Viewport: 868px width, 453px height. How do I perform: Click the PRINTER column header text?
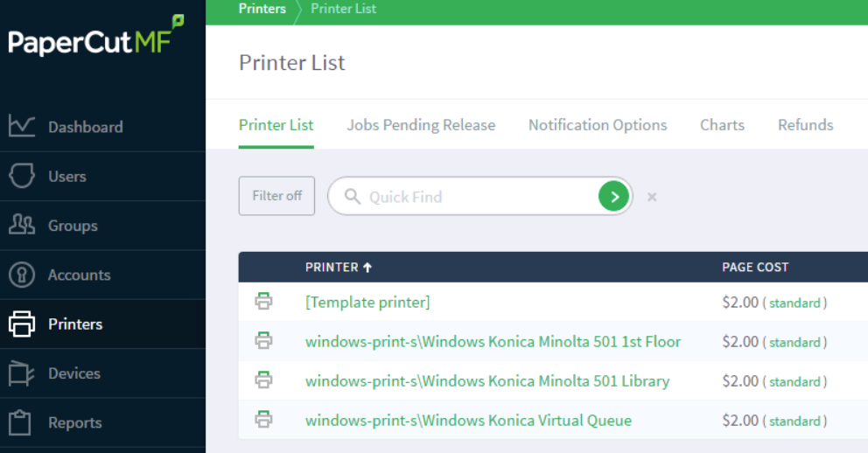pos(332,268)
